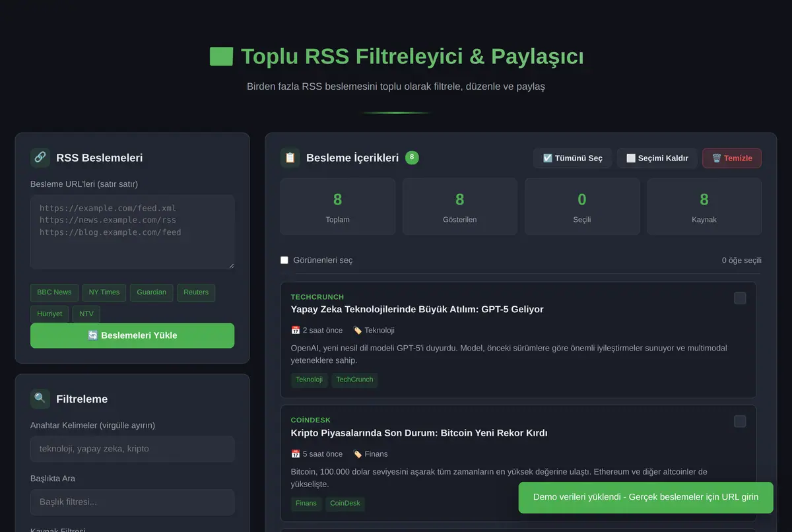Click the Seçimi Kaldır button
Image resolution: width=792 pixels, height=532 pixels.
coord(657,158)
